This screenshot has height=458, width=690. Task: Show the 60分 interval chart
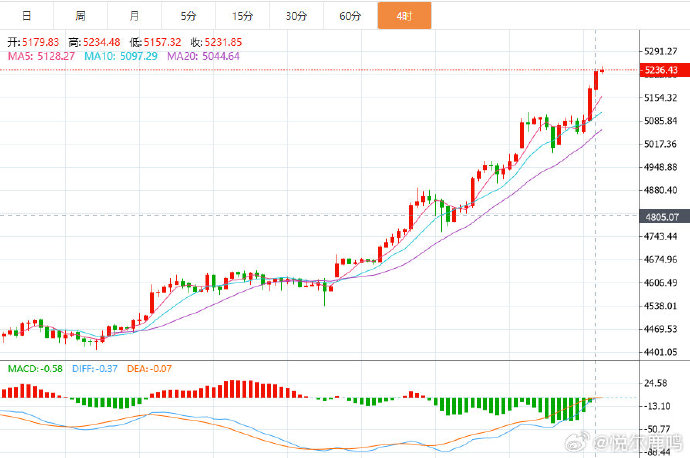point(350,16)
